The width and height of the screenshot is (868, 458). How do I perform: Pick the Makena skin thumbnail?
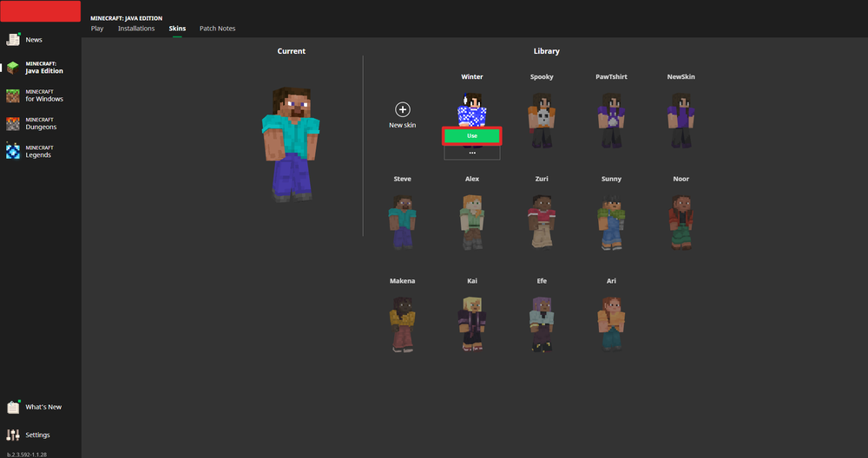click(x=402, y=321)
